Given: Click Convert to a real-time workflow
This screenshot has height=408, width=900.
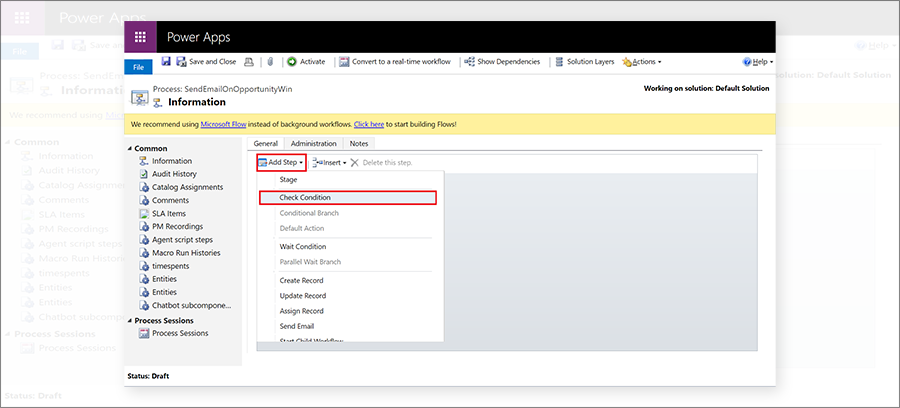Looking at the screenshot, I should coord(395,61).
